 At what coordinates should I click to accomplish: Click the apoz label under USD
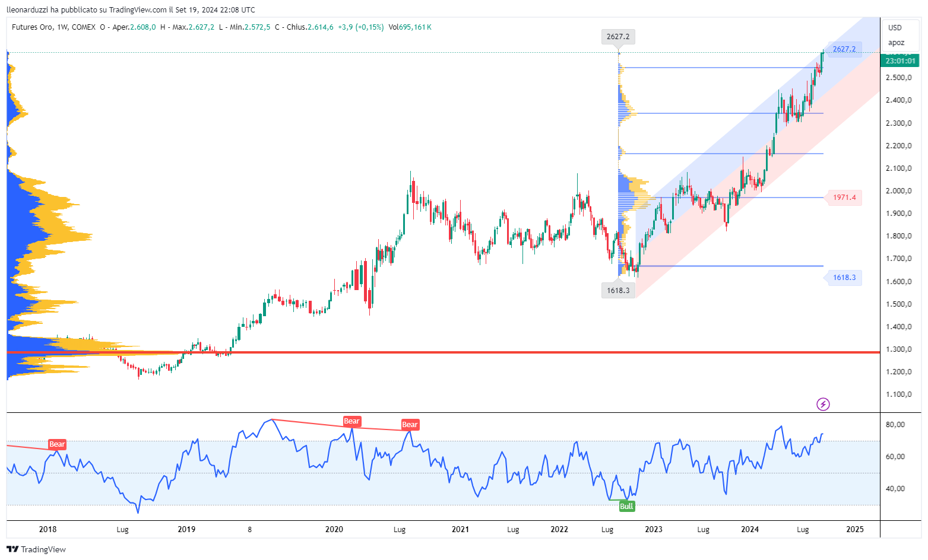click(x=896, y=43)
